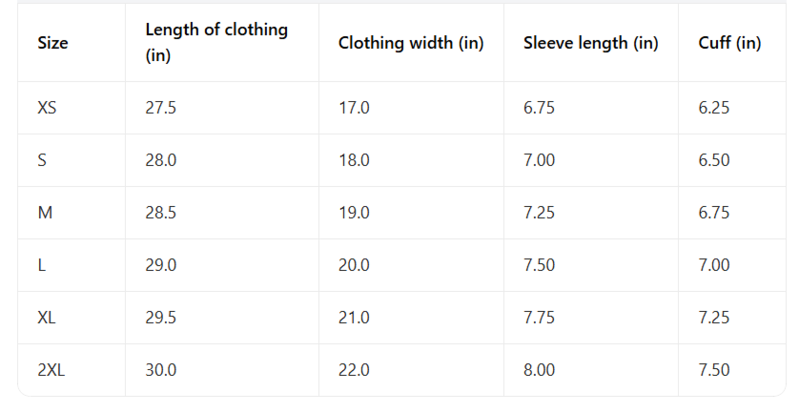799x413 pixels.
Task: Click the 2XL size row label
Action: tap(51, 370)
